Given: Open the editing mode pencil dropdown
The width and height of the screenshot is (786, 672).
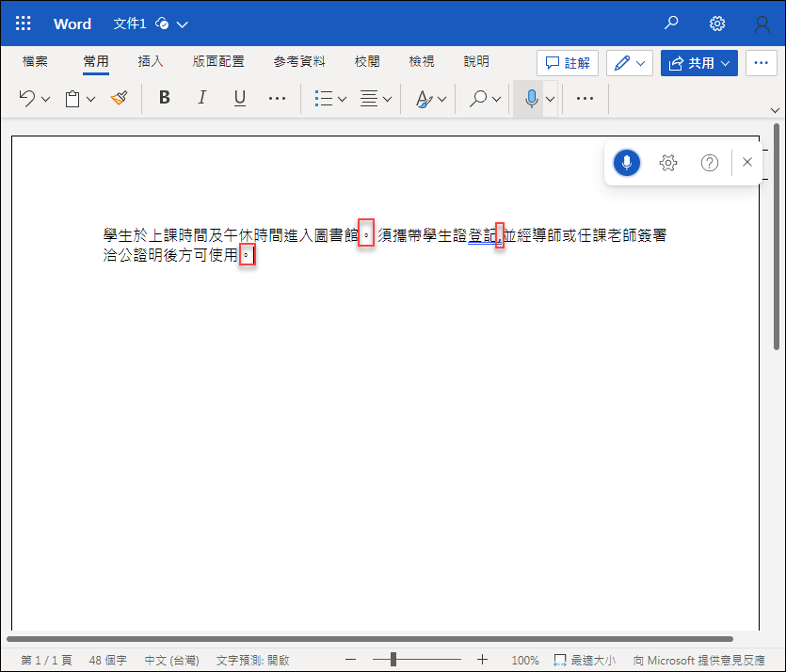Looking at the screenshot, I should (x=630, y=63).
